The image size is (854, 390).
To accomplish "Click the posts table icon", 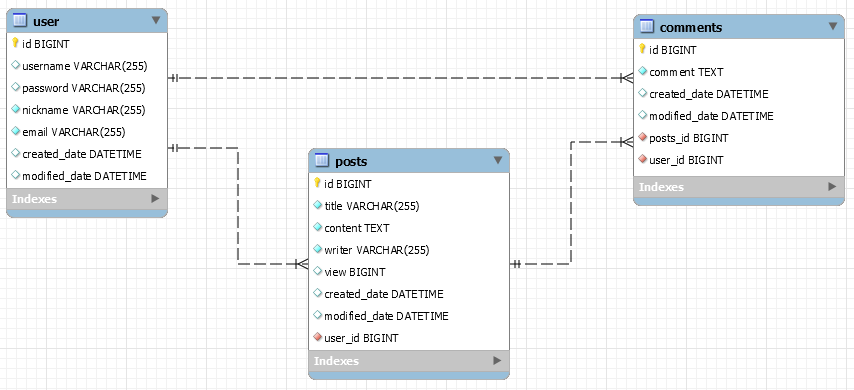I will (322, 160).
